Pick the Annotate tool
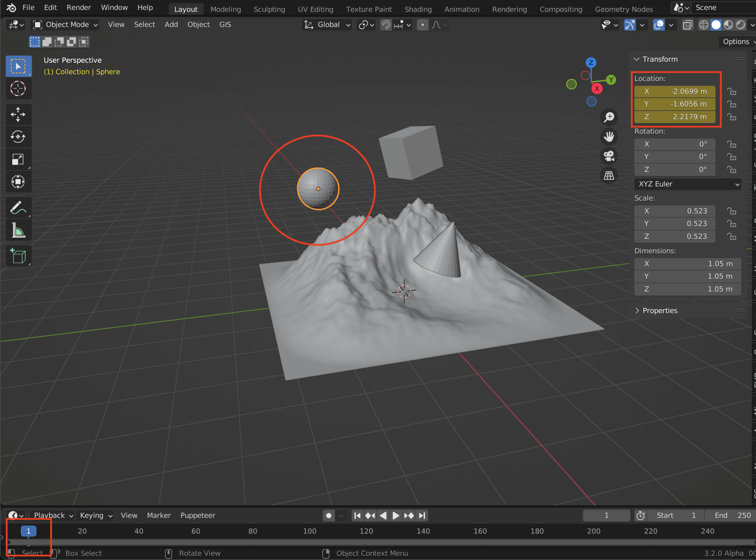This screenshot has width=756, height=560. [18, 208]
